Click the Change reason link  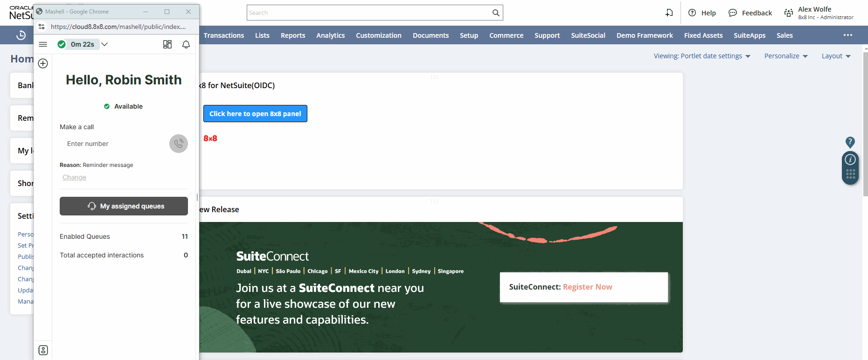click(74, 177)
